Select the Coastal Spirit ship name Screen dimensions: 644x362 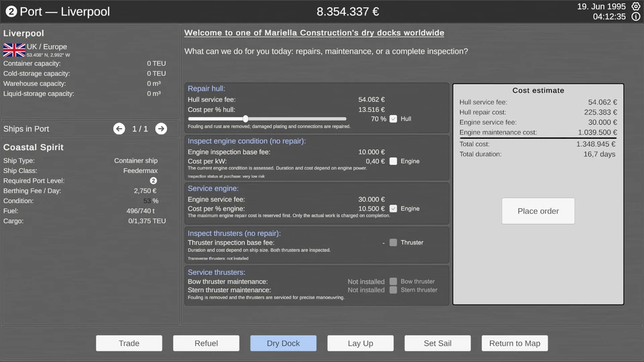pyautogui.click(x=34, y=147)
